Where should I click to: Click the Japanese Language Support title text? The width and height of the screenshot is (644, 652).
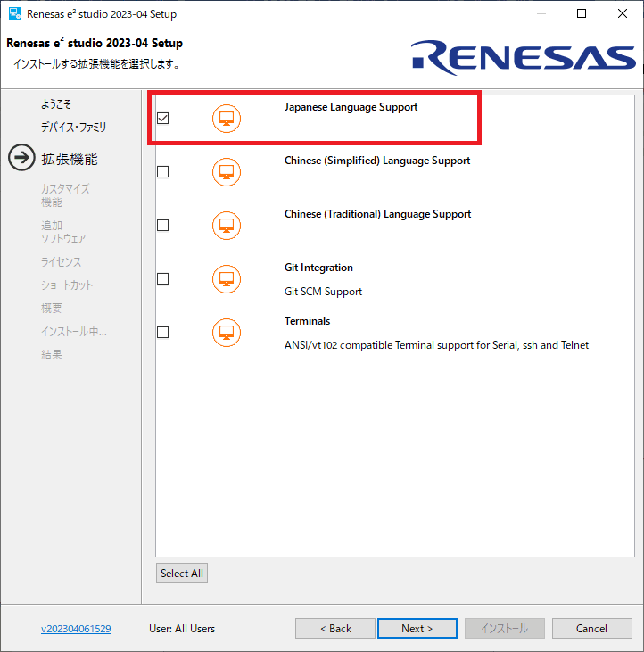tap(351, 107)
